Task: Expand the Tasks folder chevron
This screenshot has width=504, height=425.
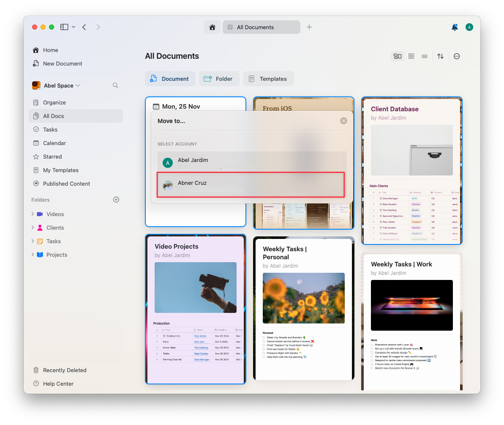Action: tap(33, 241)
